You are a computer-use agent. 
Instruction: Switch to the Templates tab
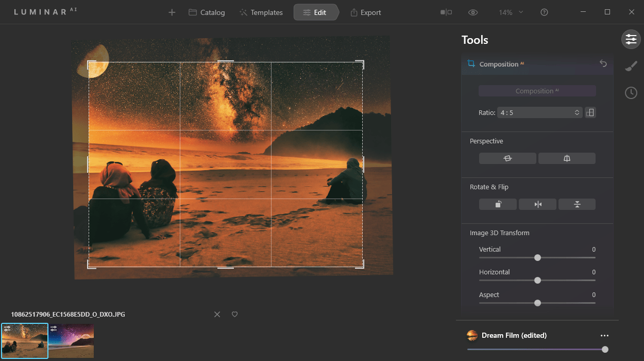[x=261, y=12]
